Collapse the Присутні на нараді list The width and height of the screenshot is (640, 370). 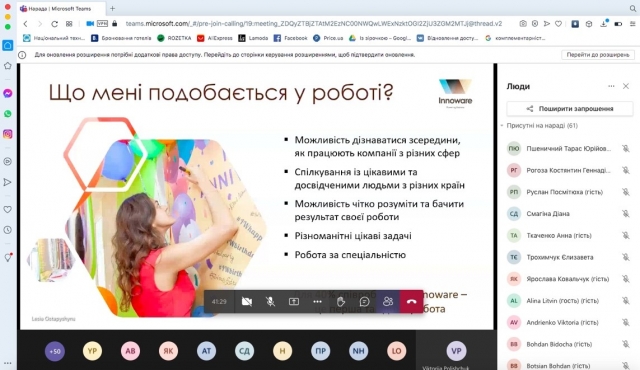[502, 126]
